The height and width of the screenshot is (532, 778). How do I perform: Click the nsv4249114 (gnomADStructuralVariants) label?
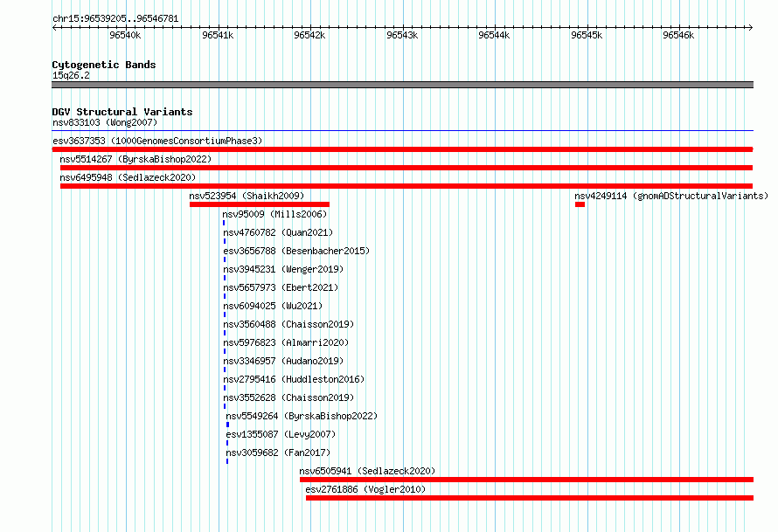coord(671,196)
